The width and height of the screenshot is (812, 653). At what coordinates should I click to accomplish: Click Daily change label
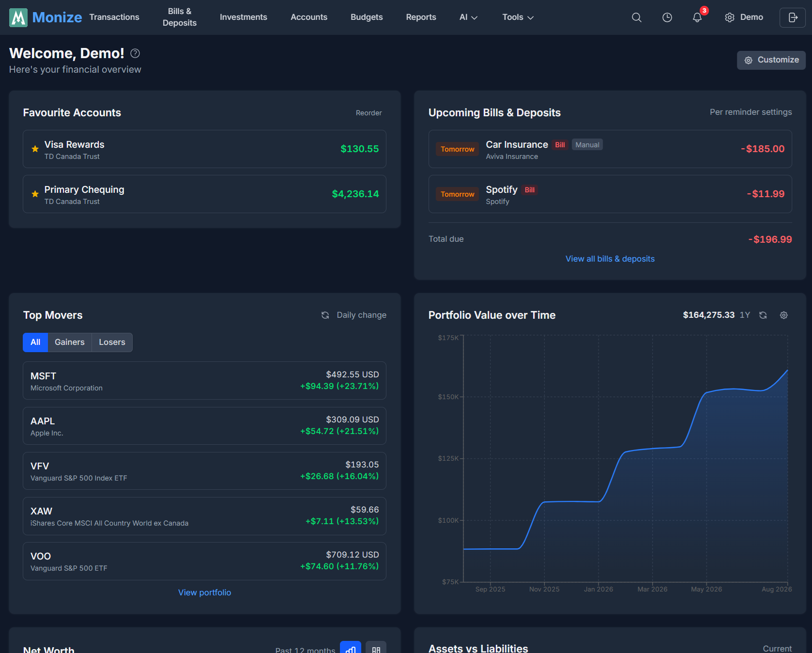pos(362,315)
